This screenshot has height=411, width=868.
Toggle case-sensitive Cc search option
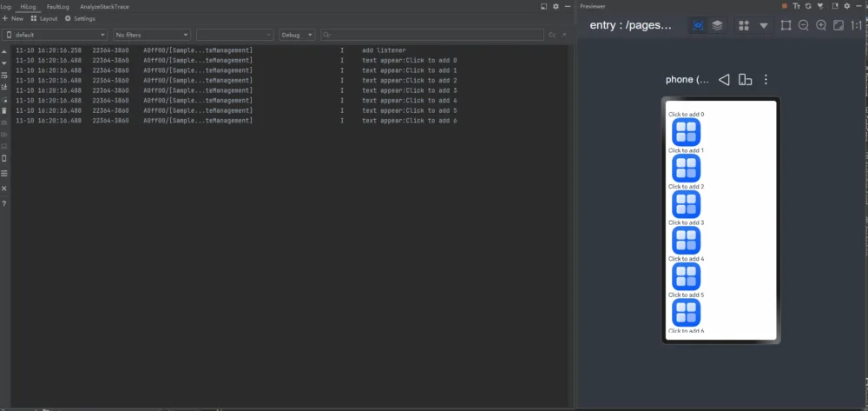click(552, 35)
